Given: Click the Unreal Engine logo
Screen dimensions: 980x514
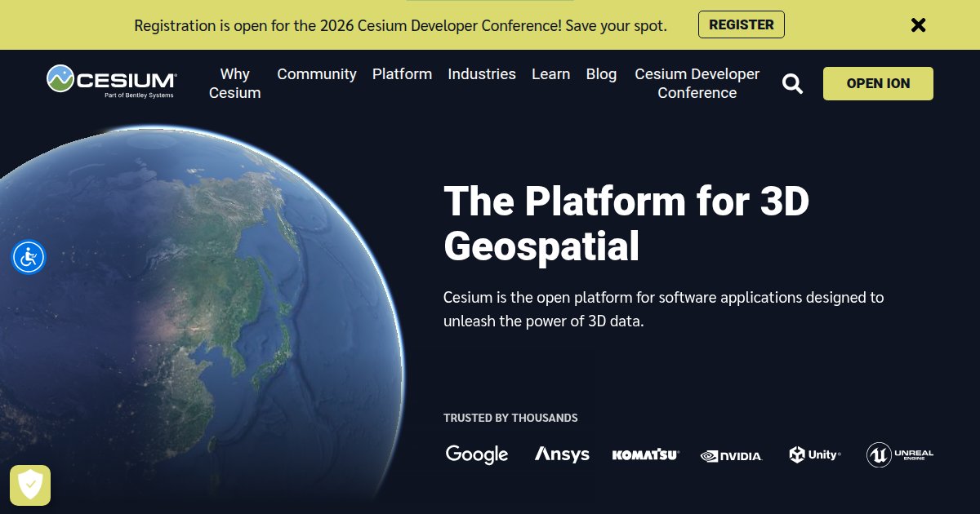Looking at the screenshot, I should (x=900, y=454).
